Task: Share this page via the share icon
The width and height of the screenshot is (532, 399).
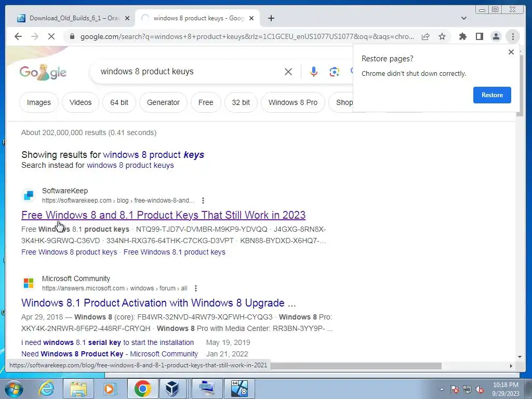Action: click(425, 36)
